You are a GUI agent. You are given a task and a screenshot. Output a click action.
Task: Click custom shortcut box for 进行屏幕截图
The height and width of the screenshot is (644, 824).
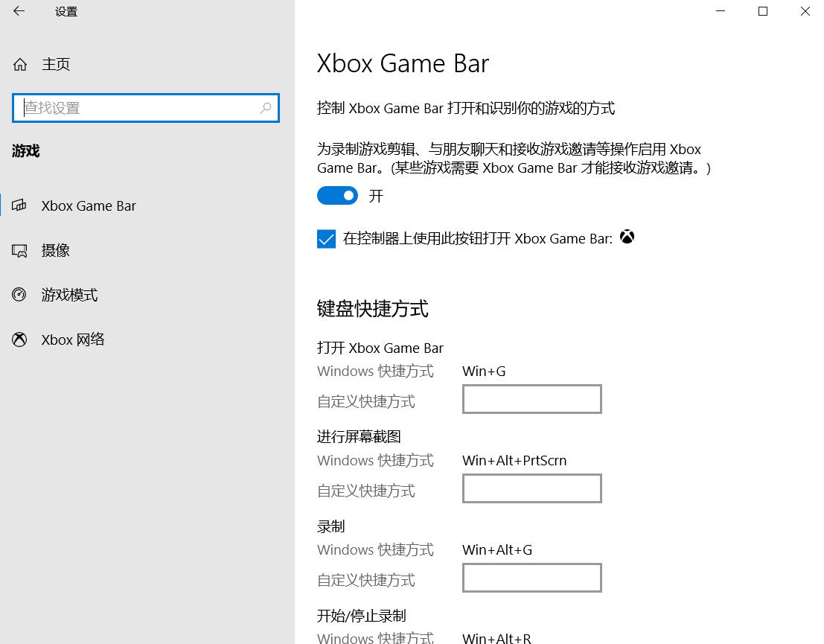point(531,488)
